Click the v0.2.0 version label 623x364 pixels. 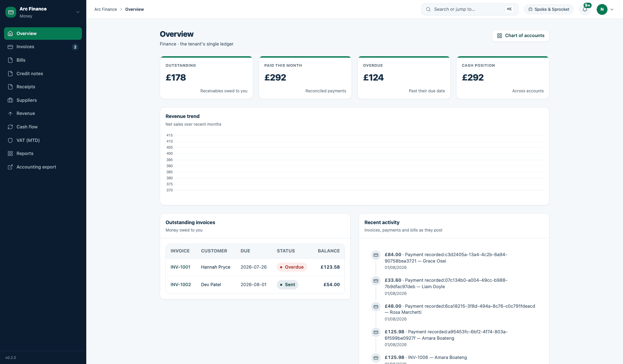pos(11,358)
